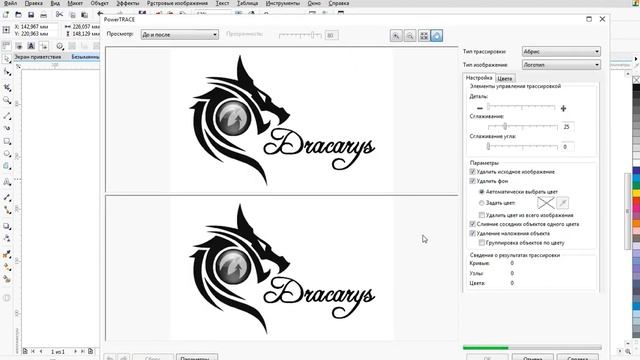Toggle Слияние соседних объектов одного цвета

(472, 224)
